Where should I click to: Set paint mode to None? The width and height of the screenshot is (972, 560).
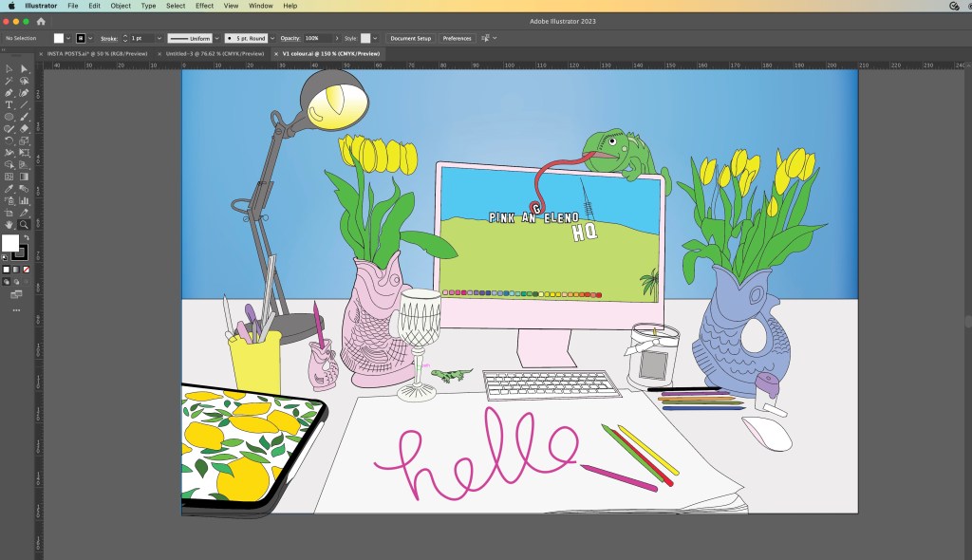[x=26, y=270]
